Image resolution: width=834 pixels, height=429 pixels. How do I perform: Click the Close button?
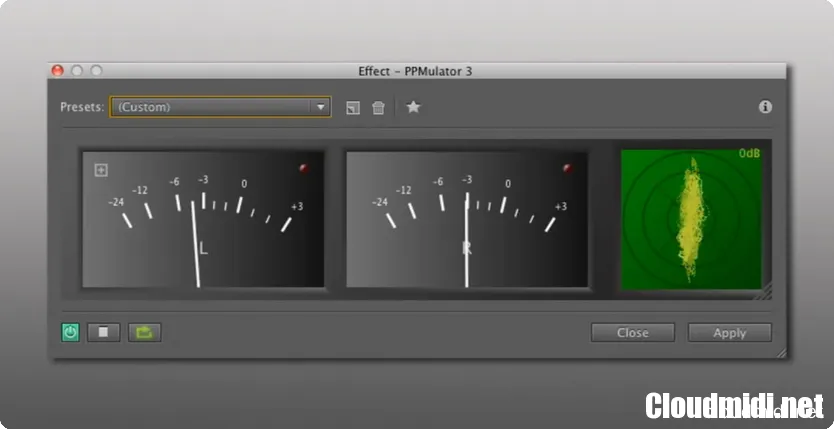tap(632, 333)
